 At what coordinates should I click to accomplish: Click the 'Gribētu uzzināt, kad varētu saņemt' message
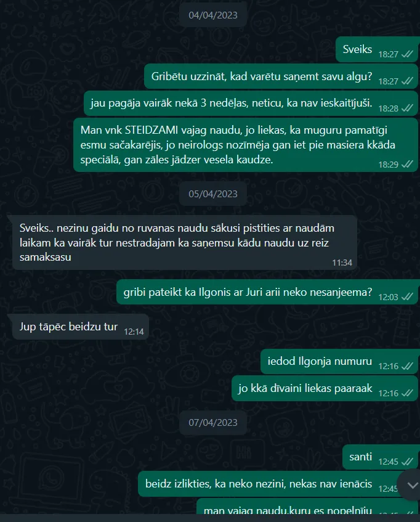[281, 76]
